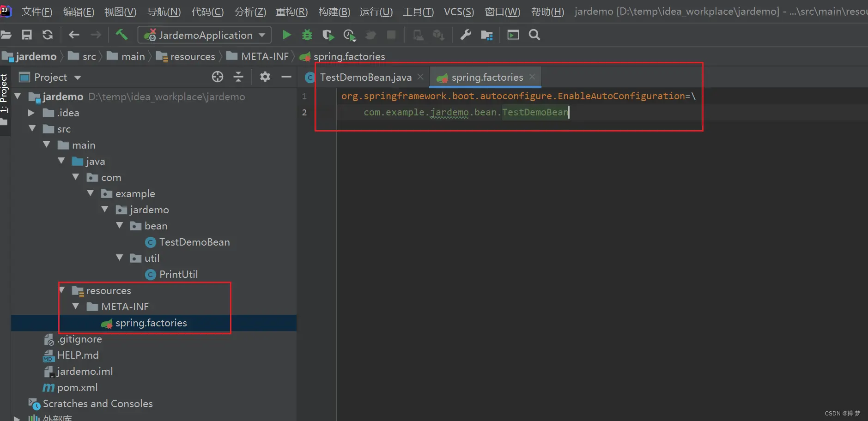Build project with the green hammer icon
This screenshot has width=868, height=421.
tap(121, 34)
